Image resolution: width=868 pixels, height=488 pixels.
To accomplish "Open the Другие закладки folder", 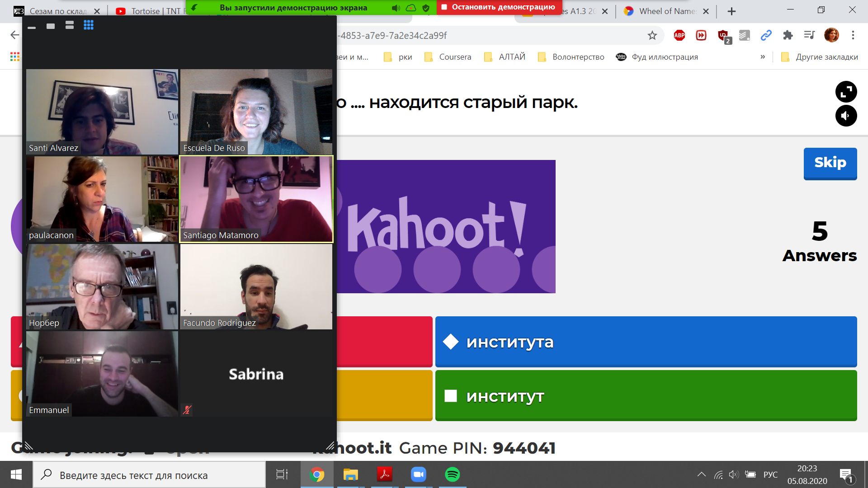I will click(819, 57).
